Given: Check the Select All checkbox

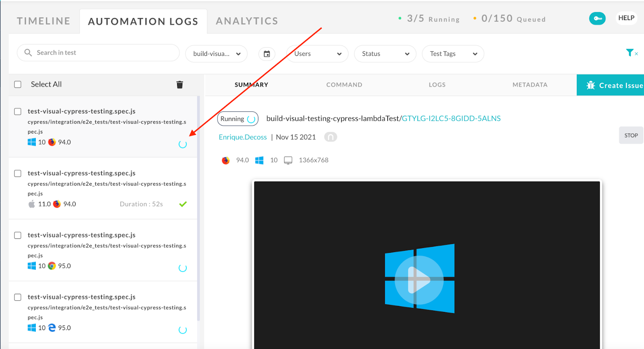Looking at the screenshot, I should 18,85.
